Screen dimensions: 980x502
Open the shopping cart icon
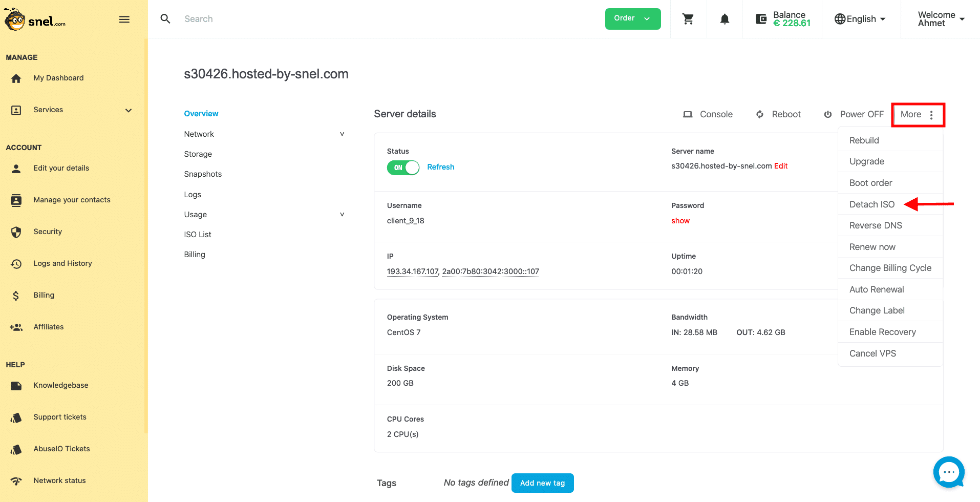(x=688, y=19)
